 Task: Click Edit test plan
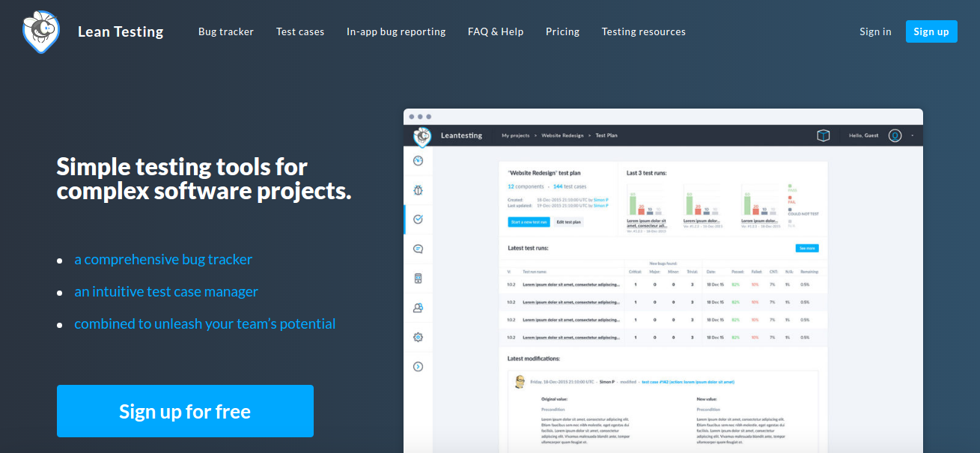569,222
